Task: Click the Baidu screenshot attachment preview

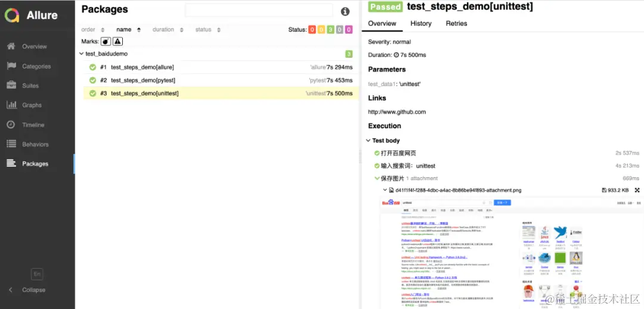Action: 512,253
